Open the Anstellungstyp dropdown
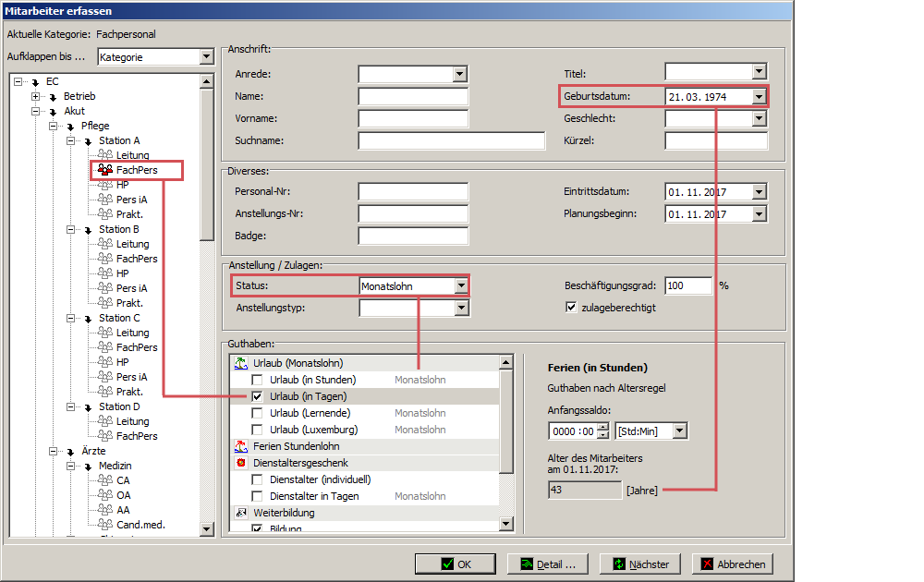The height and width of the screenshot is (582, 924). pos(461,308)
